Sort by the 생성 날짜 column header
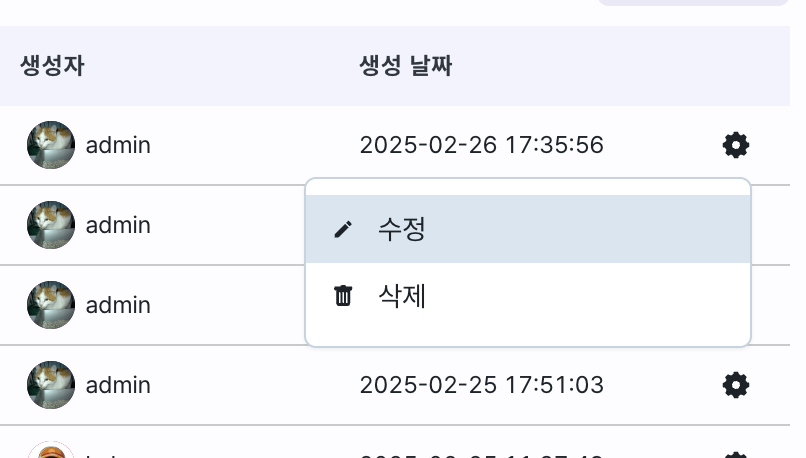Viewport: 806px width, 458px height. [406, 66]
